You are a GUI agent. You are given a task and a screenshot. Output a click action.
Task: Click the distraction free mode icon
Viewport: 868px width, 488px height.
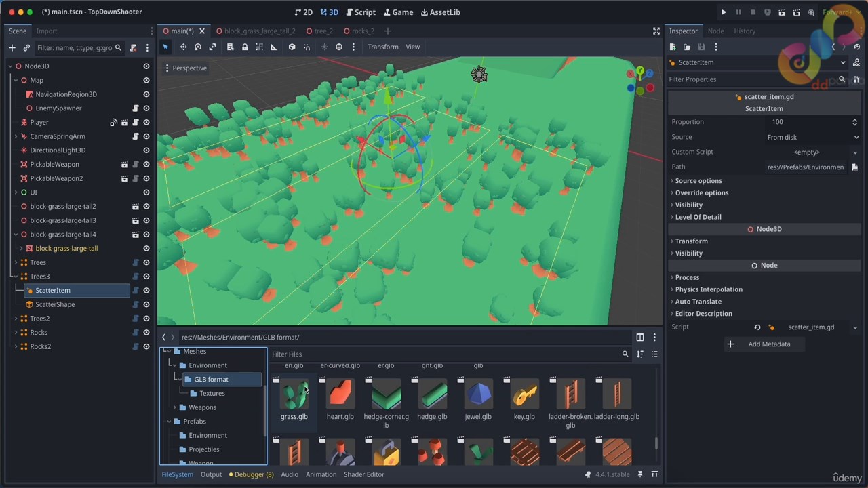[x=656, y=31]
